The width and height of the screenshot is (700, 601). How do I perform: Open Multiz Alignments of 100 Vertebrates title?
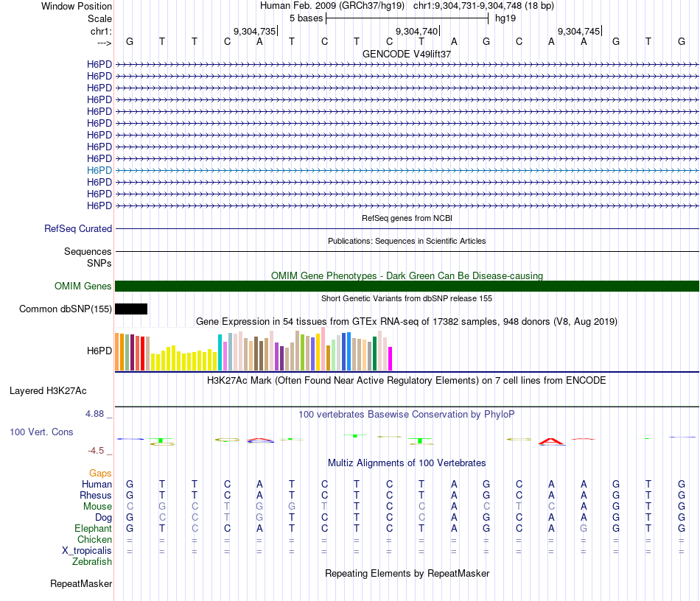407,463
